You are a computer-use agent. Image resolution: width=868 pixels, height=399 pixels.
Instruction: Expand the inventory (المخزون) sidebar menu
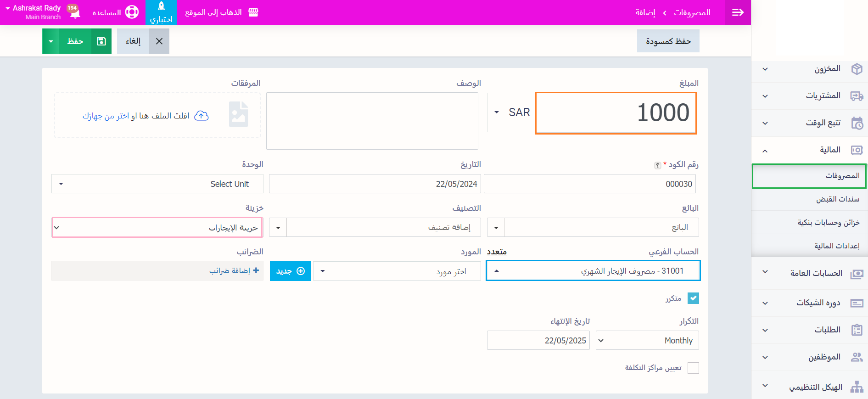pyautogui.click(x=810, y=69)
